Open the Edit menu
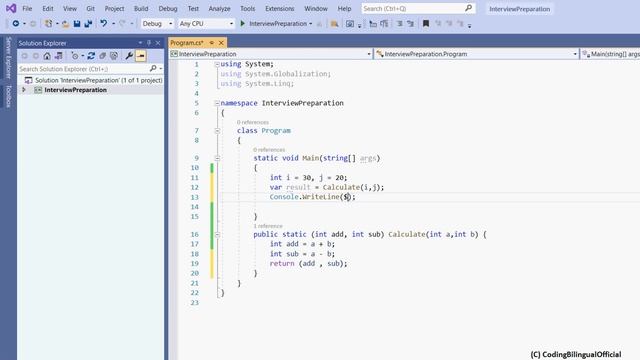The width and height of the screenshot is (640, 360). pyautogui.click(x=47, y=8)
